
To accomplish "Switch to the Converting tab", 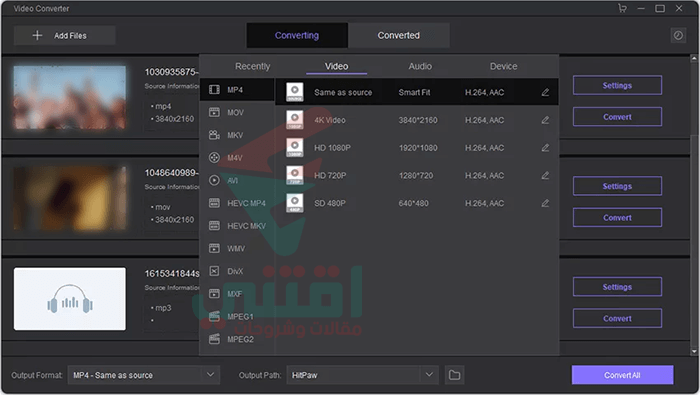I will (297, 35).
